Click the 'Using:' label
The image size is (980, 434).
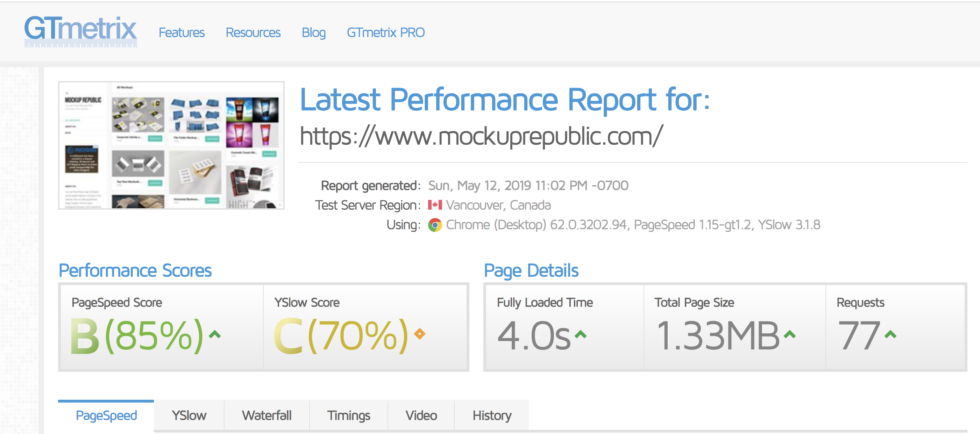[x=404, y=225]
